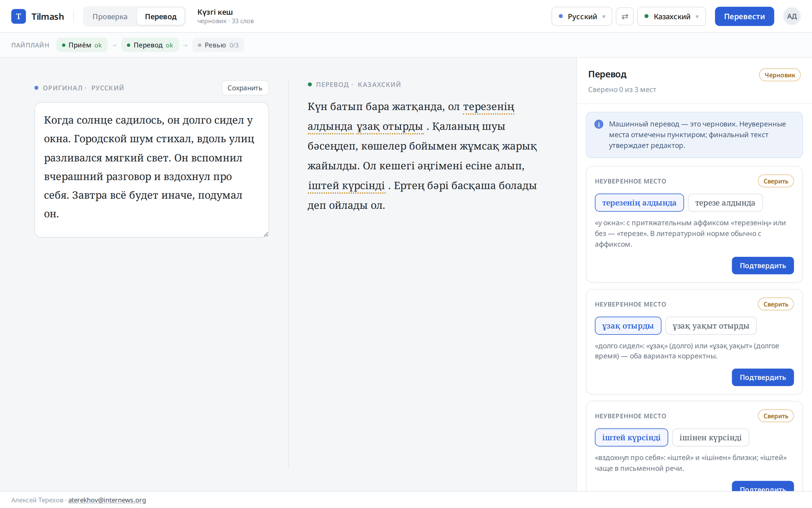
Task: Pick the «ішінен күрсінді» variant
Action: pyautogui.click(x=710, y=438)
